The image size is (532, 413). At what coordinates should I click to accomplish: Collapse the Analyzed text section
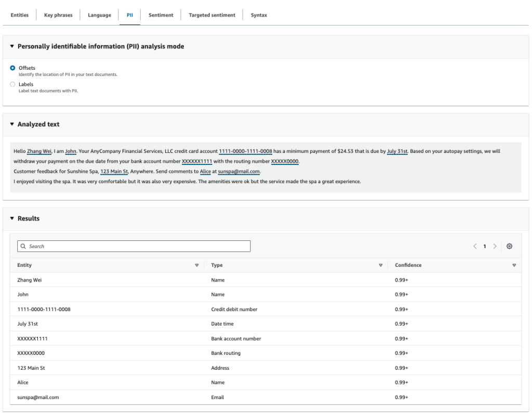point(11,124)
